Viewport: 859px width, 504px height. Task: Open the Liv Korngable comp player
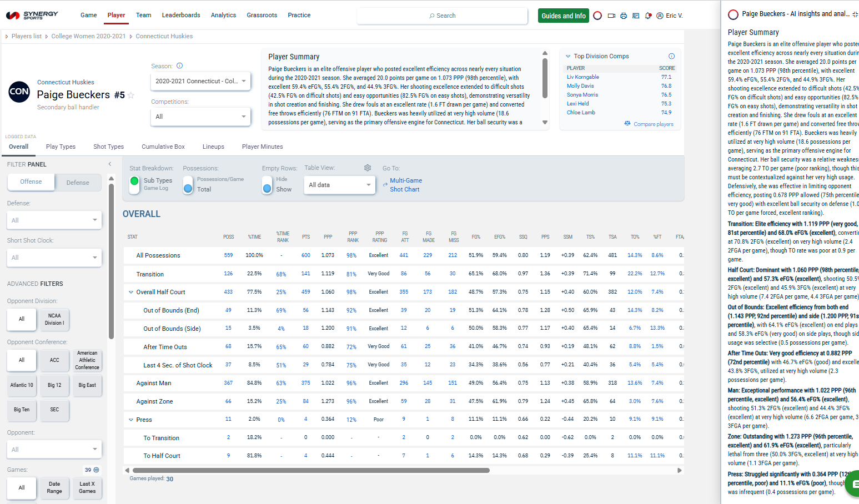(583, 77)
